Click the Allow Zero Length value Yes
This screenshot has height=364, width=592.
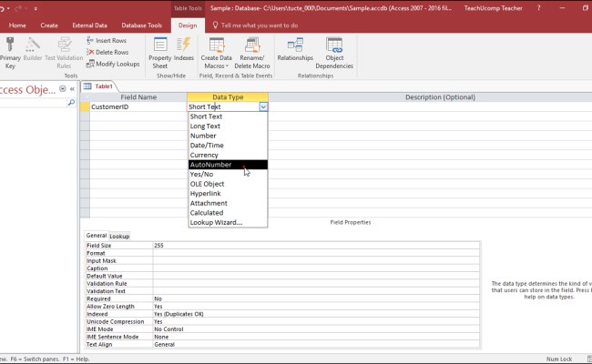[316, 307]
